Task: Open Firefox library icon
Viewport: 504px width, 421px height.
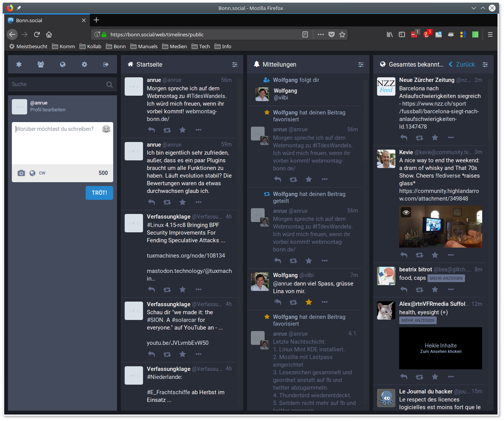Action: 390,34
